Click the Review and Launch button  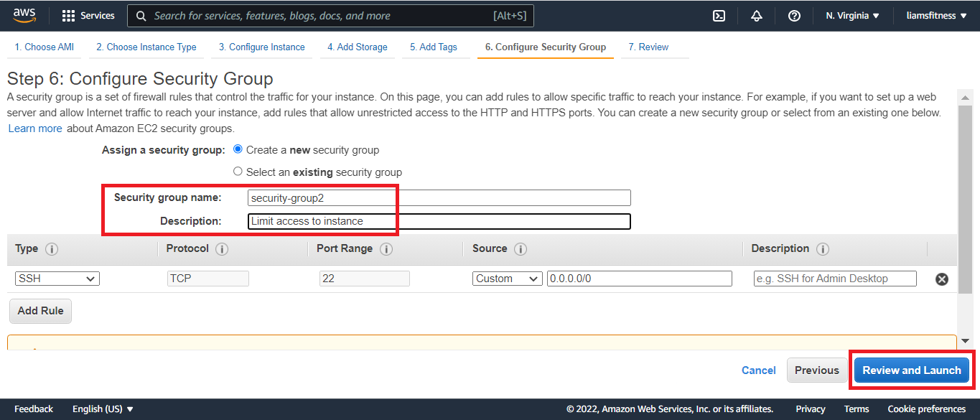[x=911, y=370]
